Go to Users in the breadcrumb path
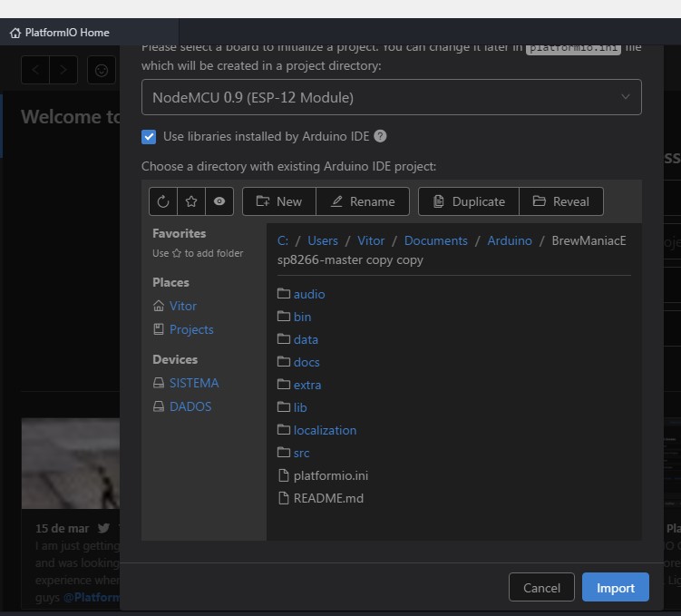681x616 pixels. click(323, 240)
